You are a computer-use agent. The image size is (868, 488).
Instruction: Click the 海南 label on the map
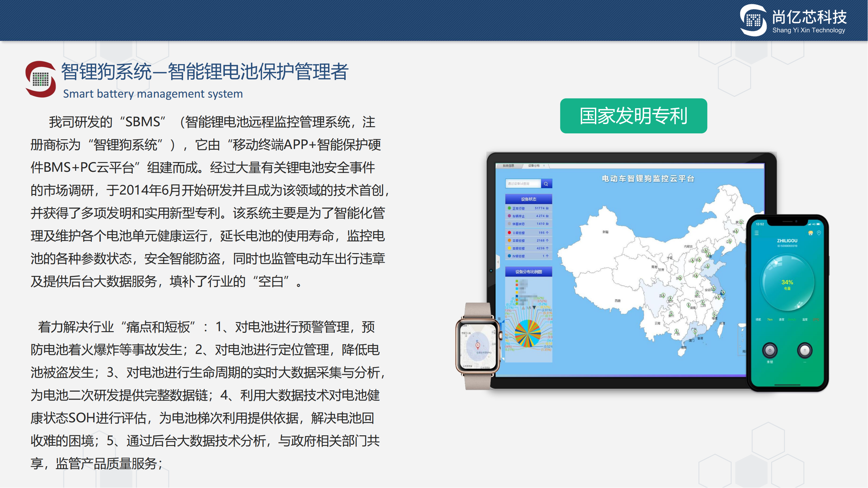coord(684,347)
